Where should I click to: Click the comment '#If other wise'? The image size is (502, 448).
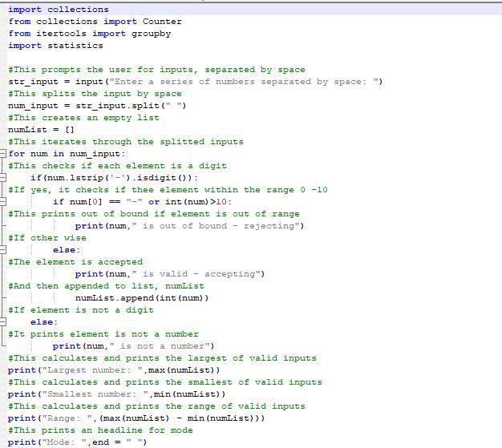coord(47,238)
